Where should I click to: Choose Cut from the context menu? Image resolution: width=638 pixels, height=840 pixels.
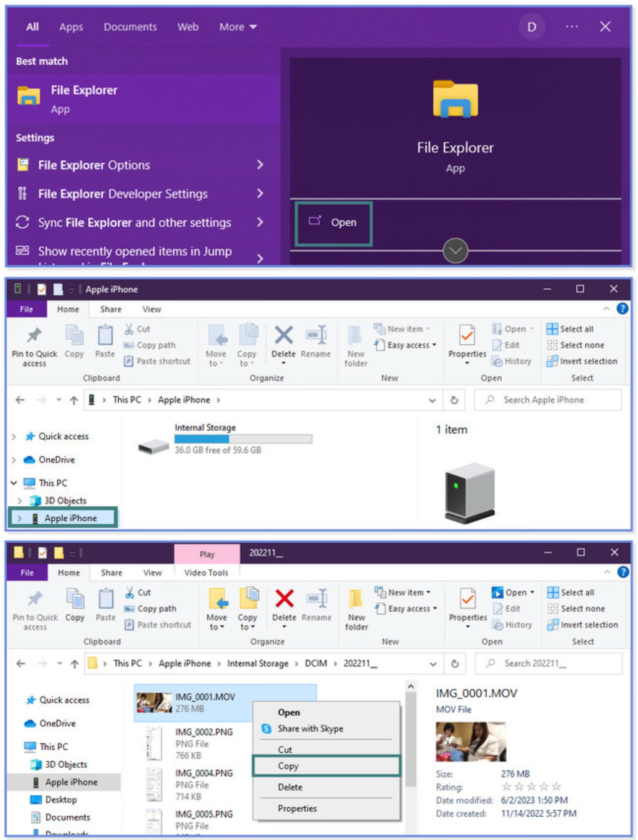coord(327,750)
